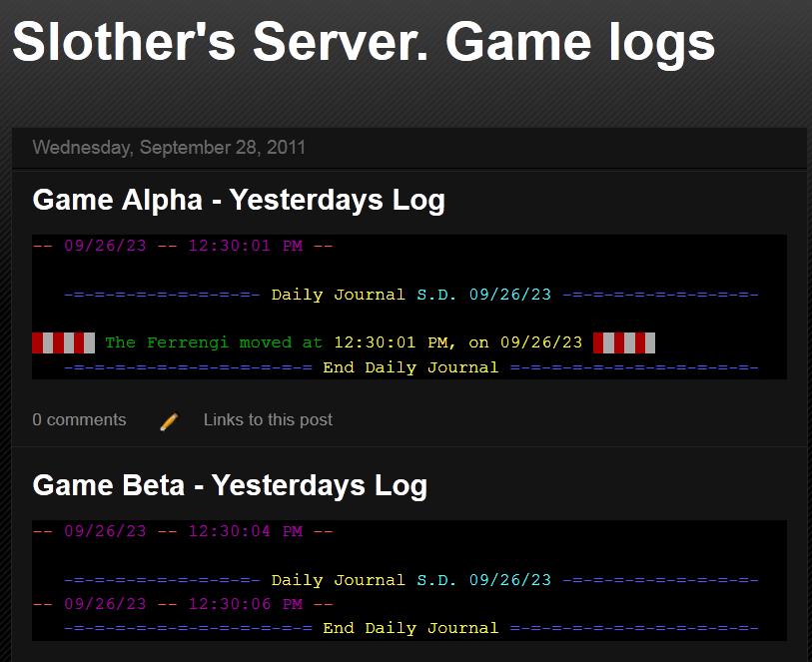Image resolution: width=812 pixels, height=662 pixels.
Task: Click the timestamp 12:30:01 PM in Alpha log
Action: 246,246
